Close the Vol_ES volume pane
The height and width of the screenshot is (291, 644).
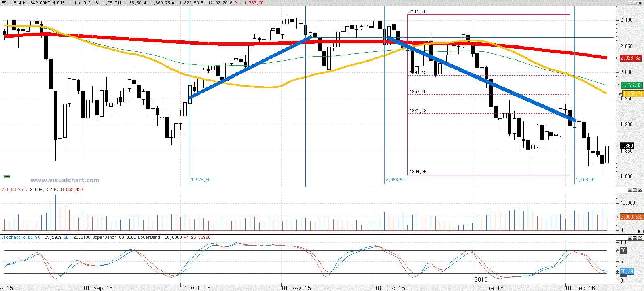coord(640,190)
